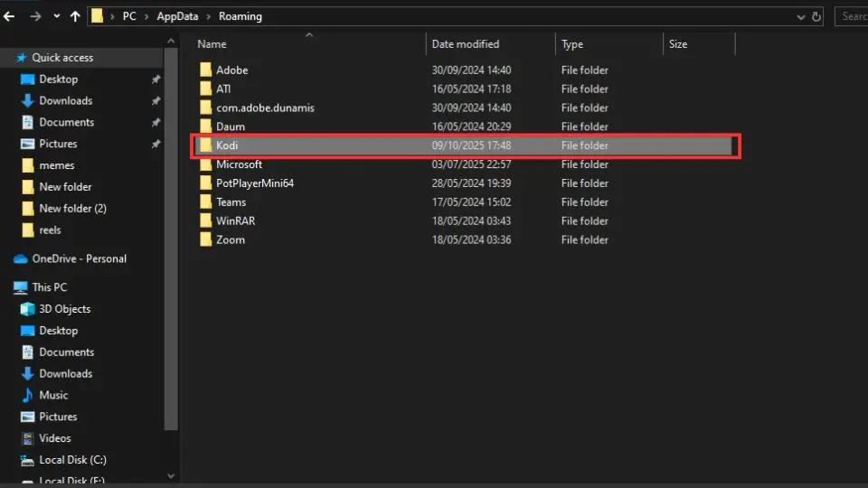868x488 pixels.
Task: Click the Roaming breadcrumb segment
Action: pyautogui.click(x=241, y=16)
